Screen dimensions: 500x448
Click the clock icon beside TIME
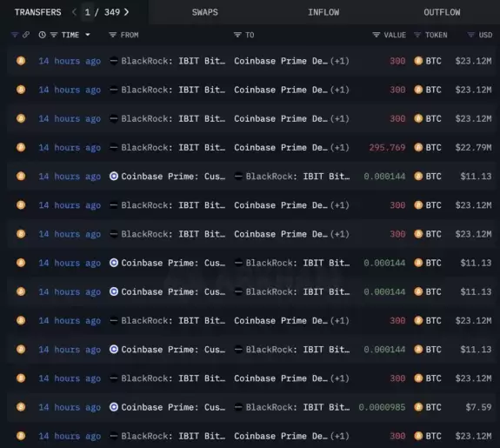tap(42, 35)
